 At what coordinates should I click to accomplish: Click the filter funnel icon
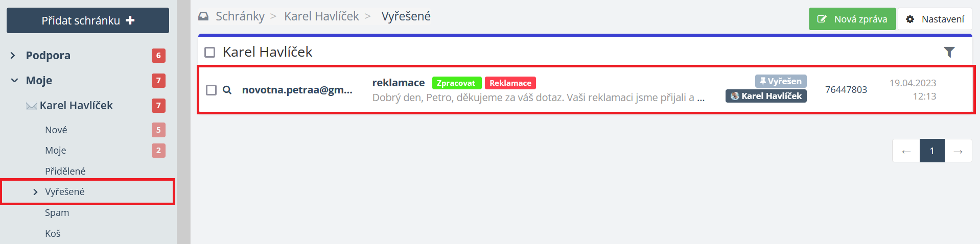pyautogui.click(x=949, y=52)
